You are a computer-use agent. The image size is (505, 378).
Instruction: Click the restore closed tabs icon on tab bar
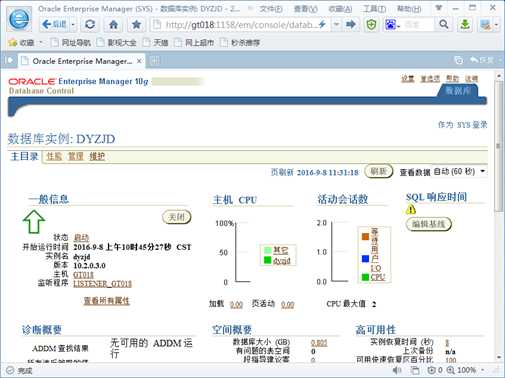click(x=459, y=60)
